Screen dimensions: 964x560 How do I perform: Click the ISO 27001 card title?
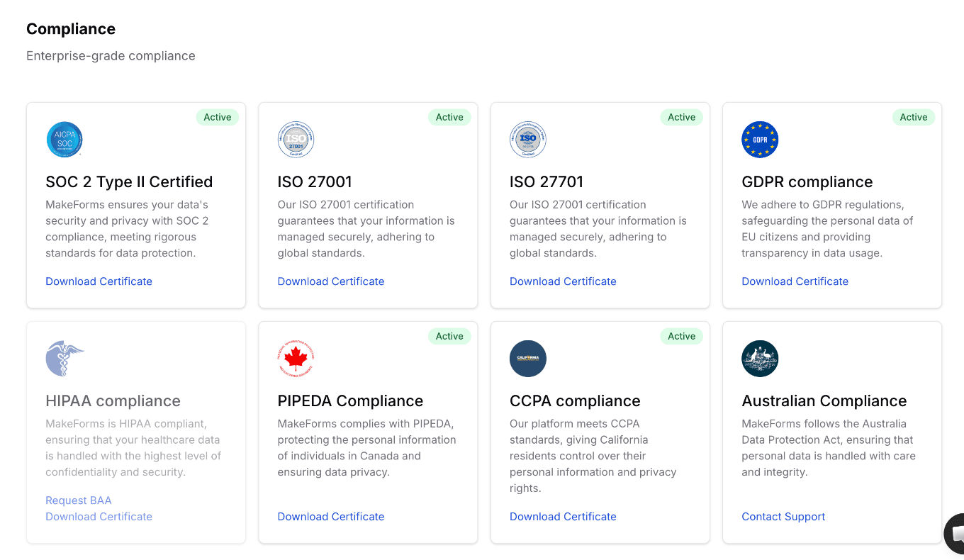(315, 182)
